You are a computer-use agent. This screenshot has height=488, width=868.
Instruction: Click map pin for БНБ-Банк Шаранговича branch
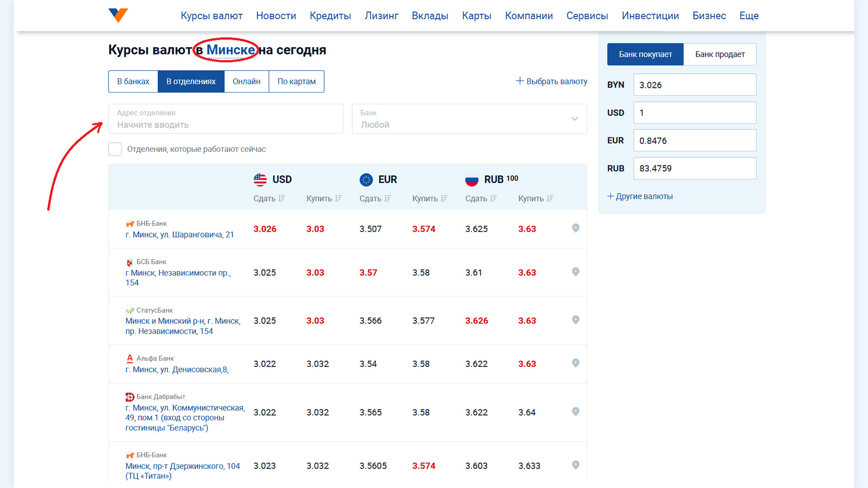(x=575, y=228)
